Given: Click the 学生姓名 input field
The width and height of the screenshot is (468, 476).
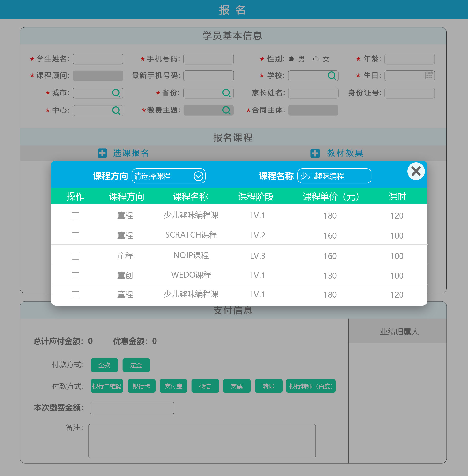Looking at the screenshot, I should [x=98, y=59].
